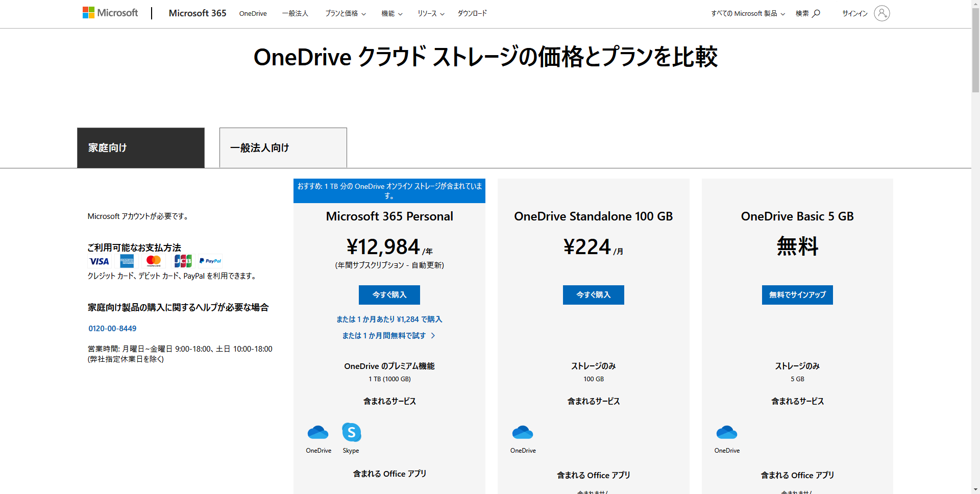The width and height of the screenshot is (980, 494).
Task: Click the Microsoft logo in the header
Action: tap(110, 13)
